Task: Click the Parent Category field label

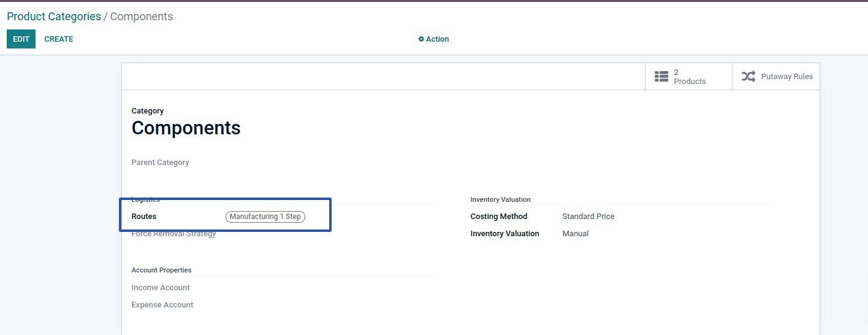Action: pos(160,163)
